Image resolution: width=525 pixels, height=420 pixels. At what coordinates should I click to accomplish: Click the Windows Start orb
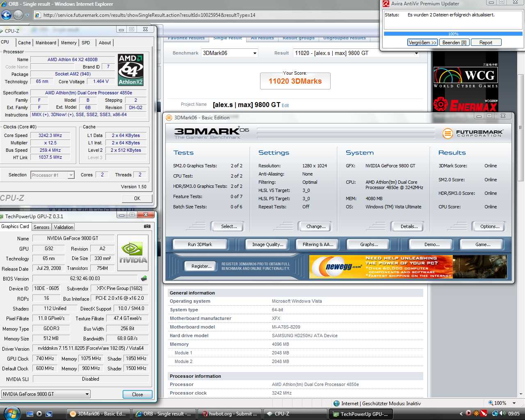pyautogui.click(x=11, y=413)
